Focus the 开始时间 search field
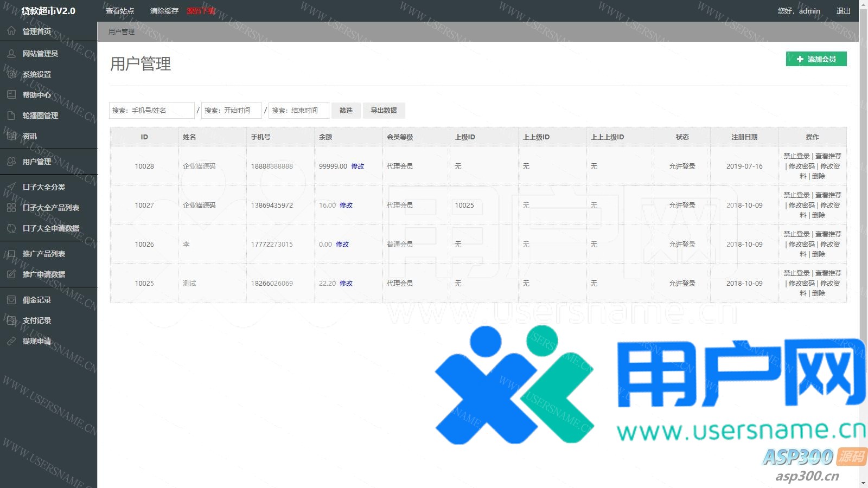The width and height of the screenshot is (868, 488). click(x=232, y=111)
